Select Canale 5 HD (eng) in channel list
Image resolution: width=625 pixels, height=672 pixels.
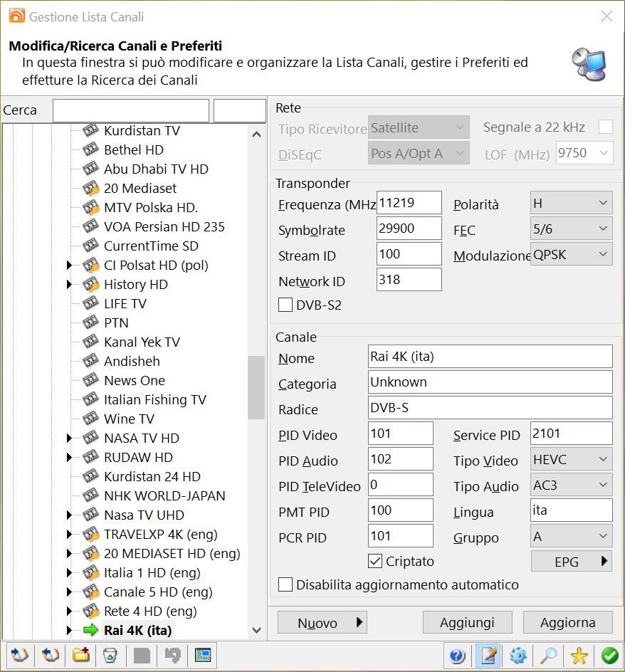158,592
